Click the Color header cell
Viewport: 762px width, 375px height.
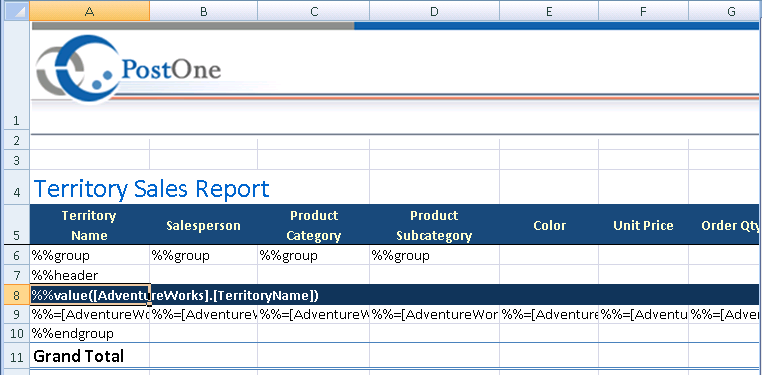[549, 225]
